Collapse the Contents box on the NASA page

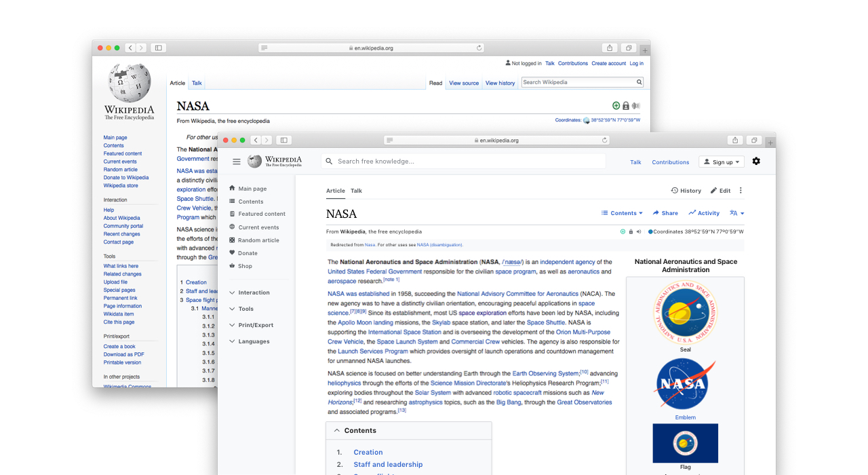(x=337, y=430)
